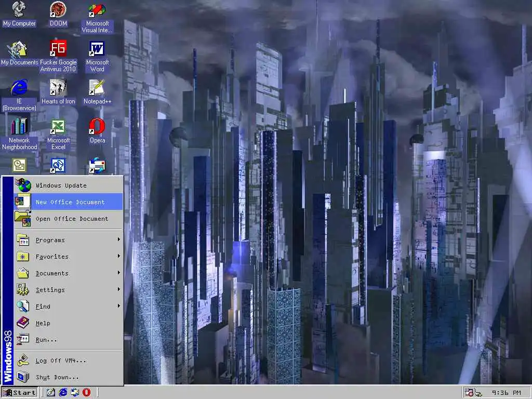Select the Opera shortcut on the desktop
Image resolution: width=532 pixels, height=399 pixels.
point(97,131)
